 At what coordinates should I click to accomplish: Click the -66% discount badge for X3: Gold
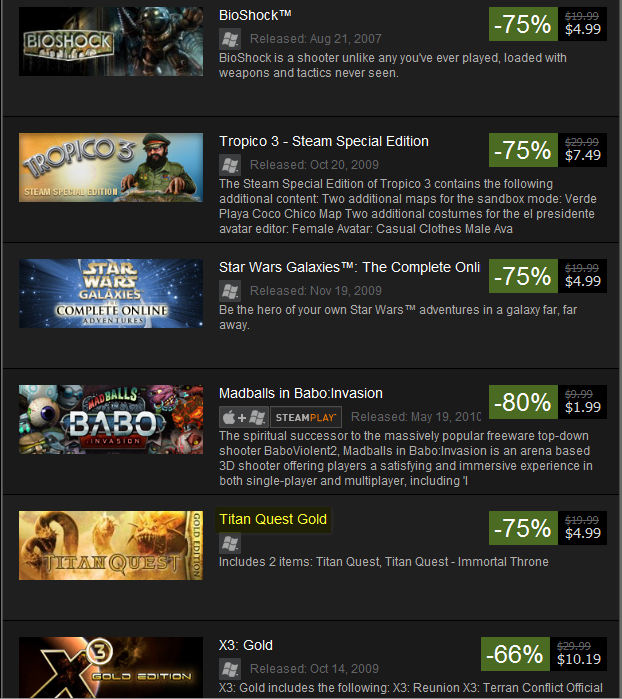click(515, 654)
